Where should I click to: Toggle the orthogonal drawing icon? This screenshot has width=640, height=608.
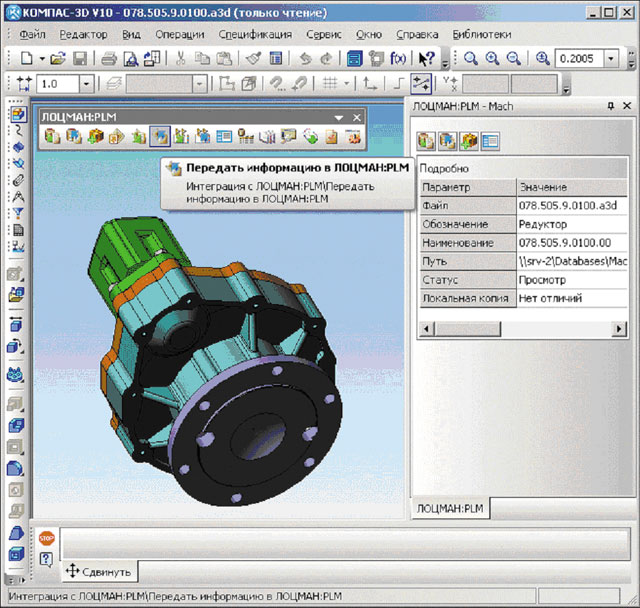click(x=398, y=84)
